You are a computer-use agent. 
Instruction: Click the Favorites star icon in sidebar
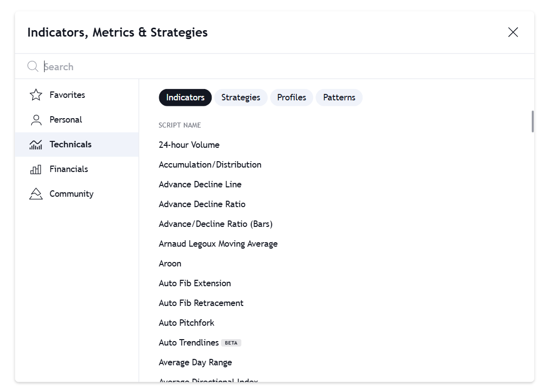pos(36,94)
